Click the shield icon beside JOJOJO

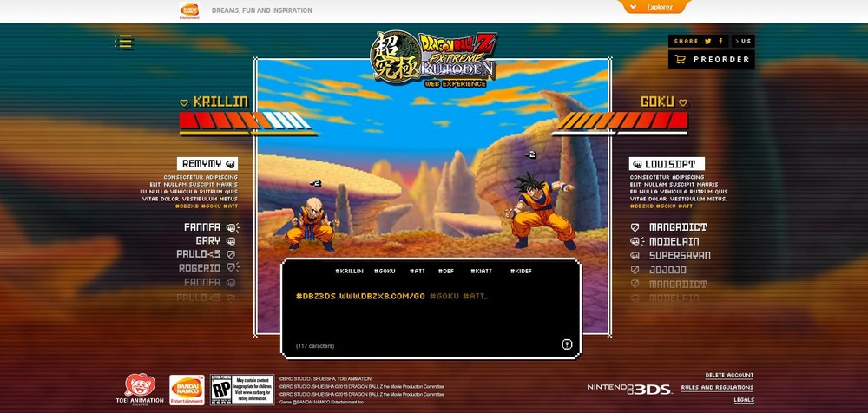[x=635, y=270]
